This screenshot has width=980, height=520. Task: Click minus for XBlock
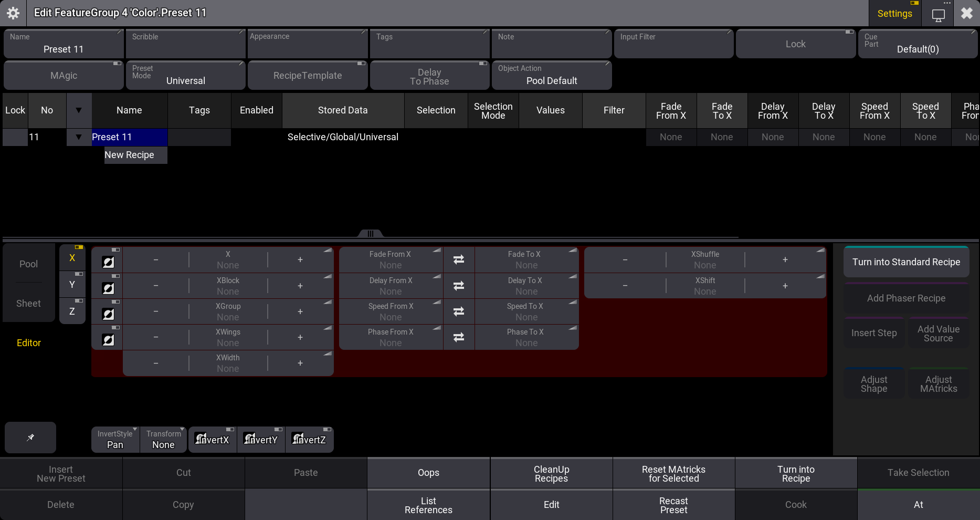[x=156, y=286]
